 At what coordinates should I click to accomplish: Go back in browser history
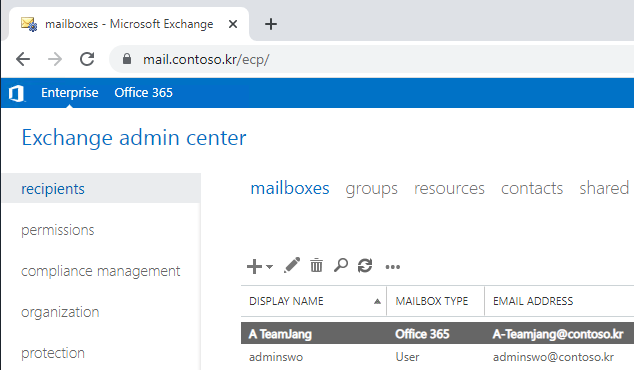tap(23, 59)
